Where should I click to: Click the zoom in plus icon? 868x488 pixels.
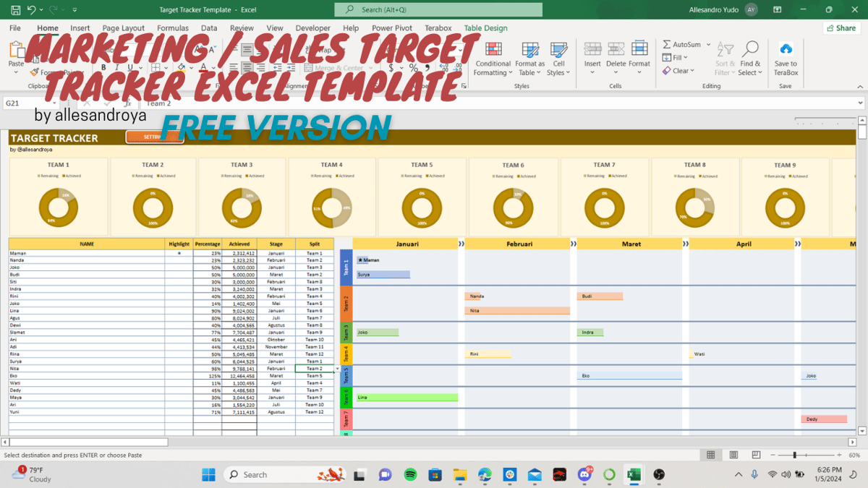click(838, 455)
